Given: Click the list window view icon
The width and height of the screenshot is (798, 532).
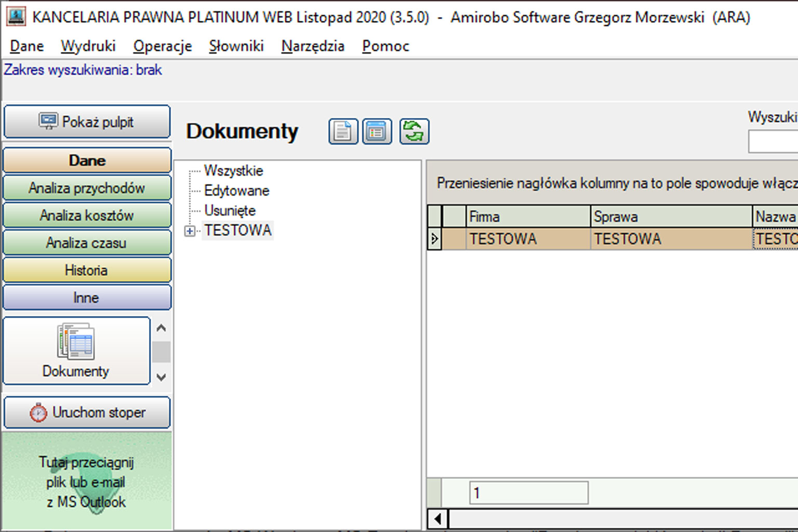Looking at the screenshot, I should [x=377, y=131].
